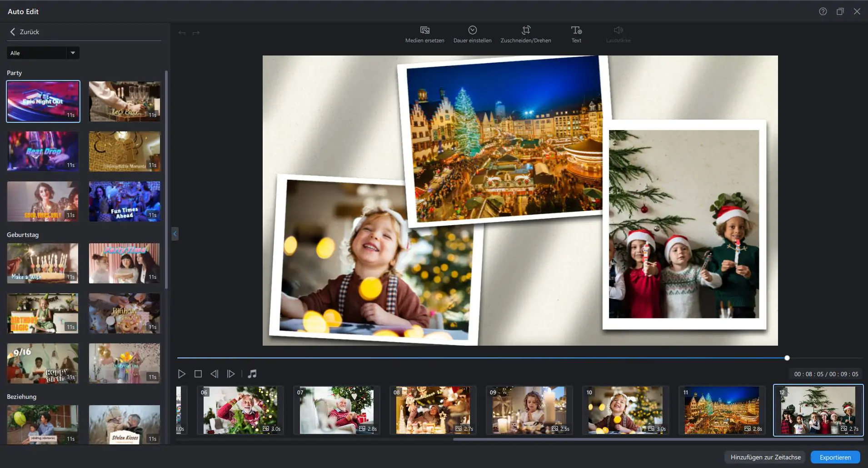Step to next frame

(x=231, y=374)
